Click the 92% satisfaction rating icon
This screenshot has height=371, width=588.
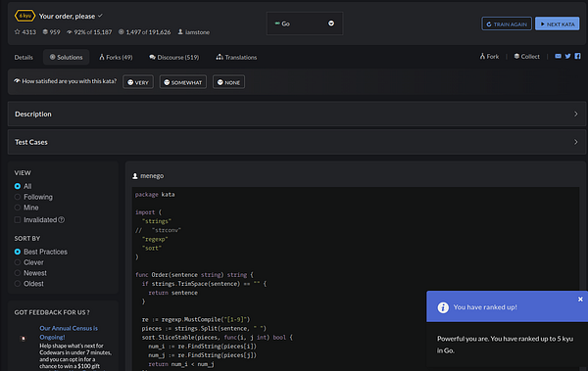(x=69, y=32)
